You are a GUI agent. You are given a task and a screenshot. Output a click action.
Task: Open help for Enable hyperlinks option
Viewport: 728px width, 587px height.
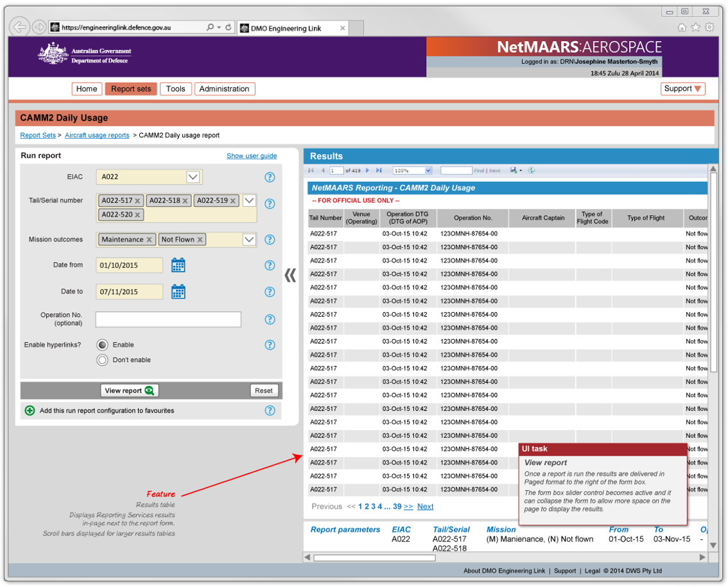tap(270, 345)
